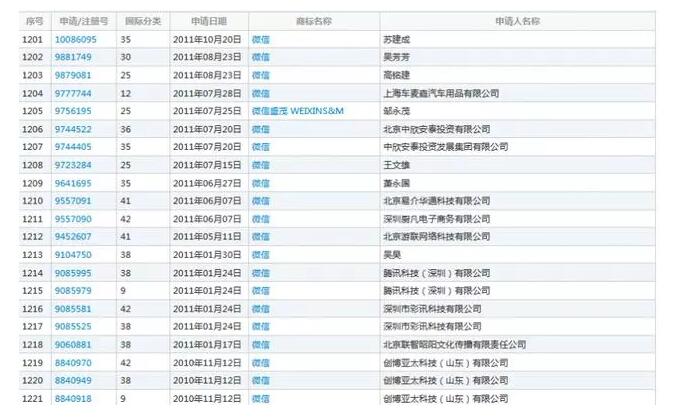
Task: Select applicant 北京中欣安泰投资有限公司
Action: [437, 129]
